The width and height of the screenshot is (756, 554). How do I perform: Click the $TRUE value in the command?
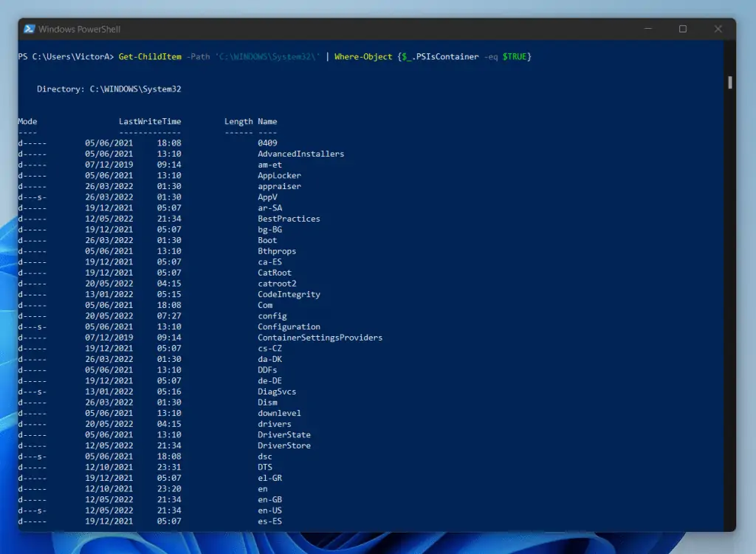(x=515, y=56)
